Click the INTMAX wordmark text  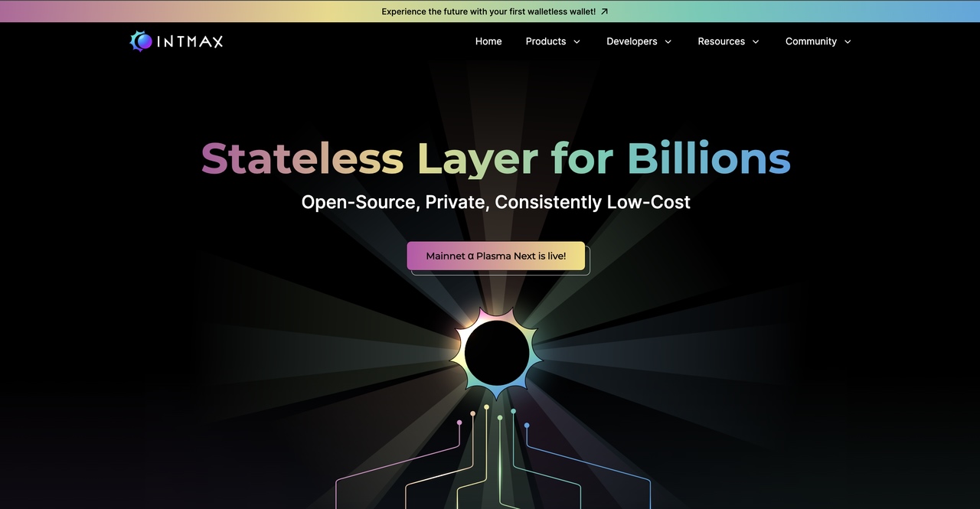(190, 41)
